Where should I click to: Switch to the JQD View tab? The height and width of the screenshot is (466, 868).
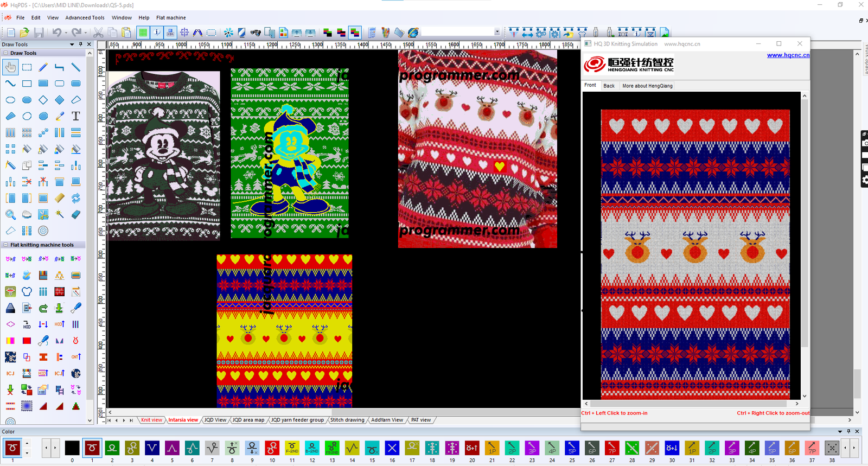pos(215,420)
